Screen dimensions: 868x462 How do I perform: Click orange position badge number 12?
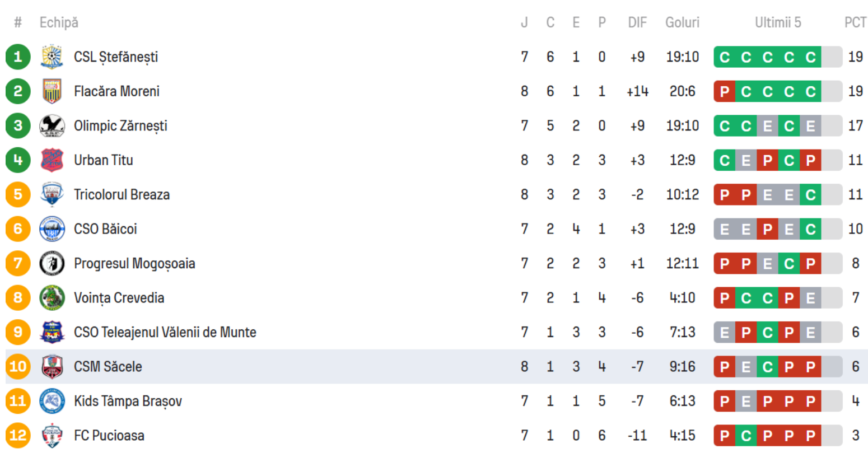pyautogui.click(x=18, y=436)
